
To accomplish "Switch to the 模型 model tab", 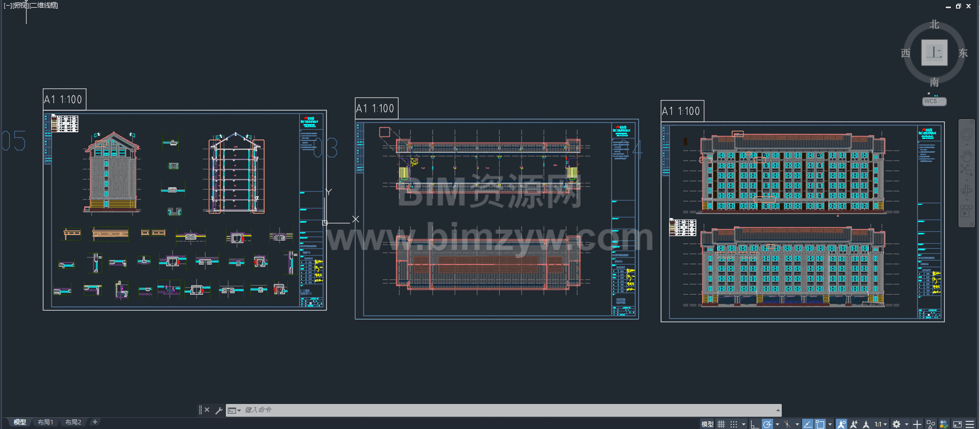I will click(20, 422).
